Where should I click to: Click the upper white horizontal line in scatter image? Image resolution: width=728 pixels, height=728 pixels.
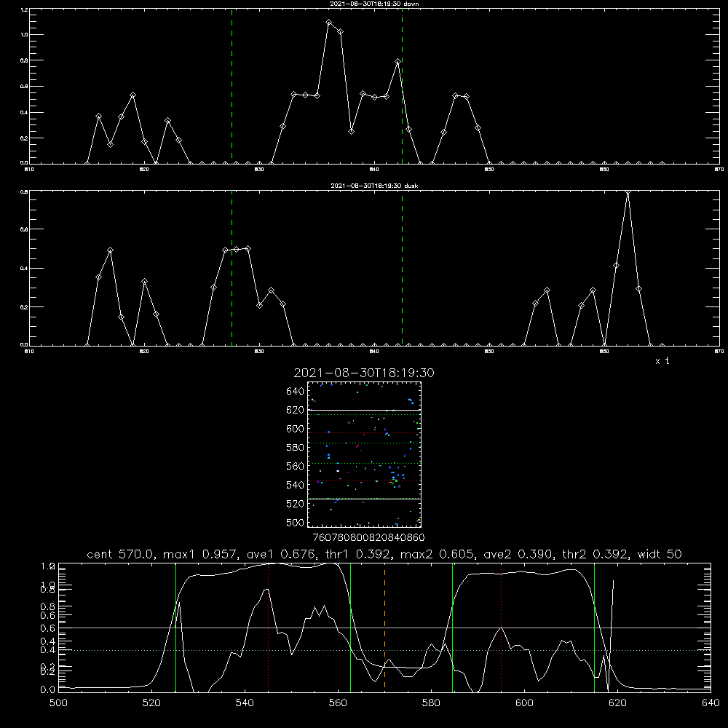click(x=364, y=411)
